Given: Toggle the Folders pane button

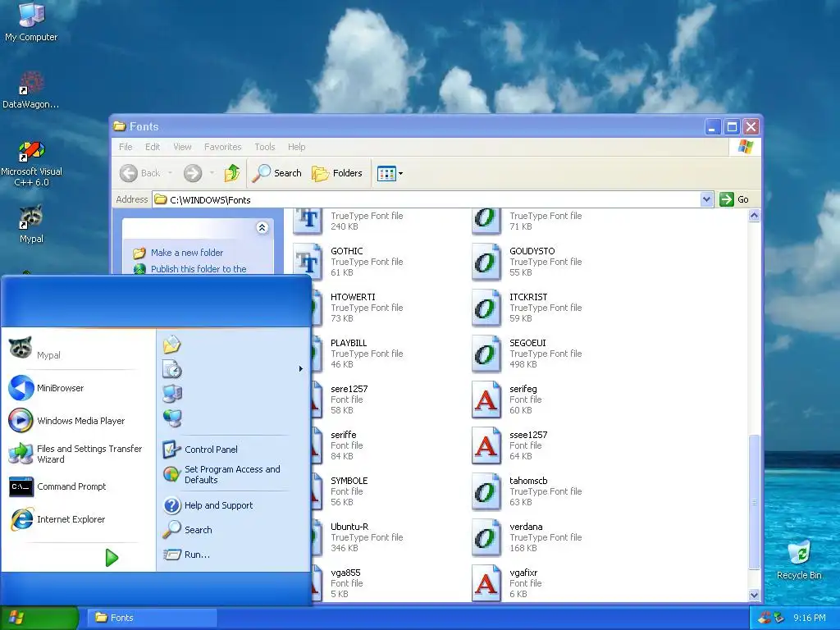Looking at the screenshot, I should click(337, 173).
